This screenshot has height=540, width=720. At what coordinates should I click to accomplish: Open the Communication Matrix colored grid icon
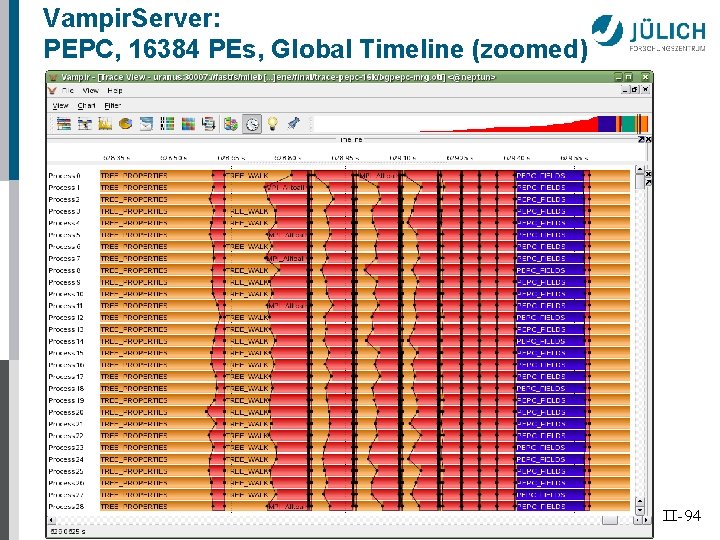(x=188, y=124)
